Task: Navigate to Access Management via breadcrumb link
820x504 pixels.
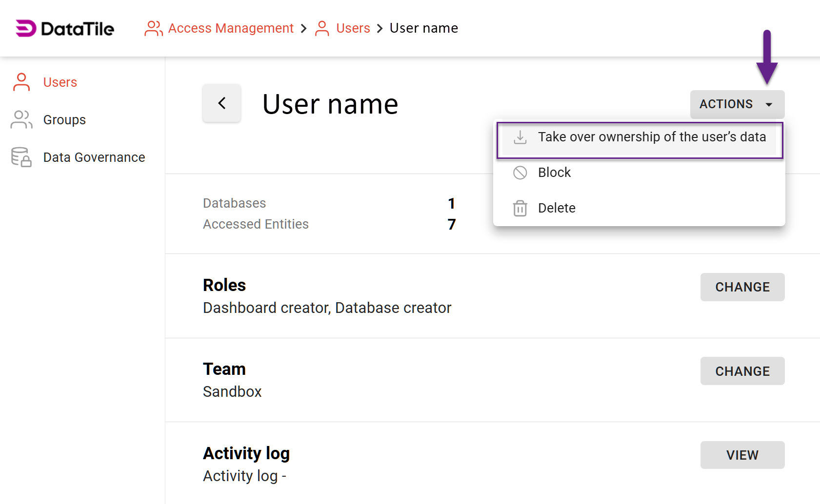Action: [230, 28]
